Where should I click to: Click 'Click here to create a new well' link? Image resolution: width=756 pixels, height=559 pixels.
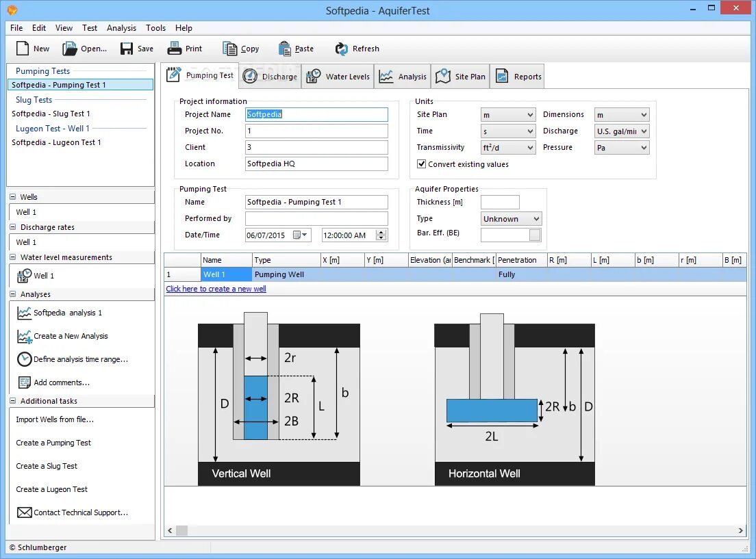click(216, 289)
